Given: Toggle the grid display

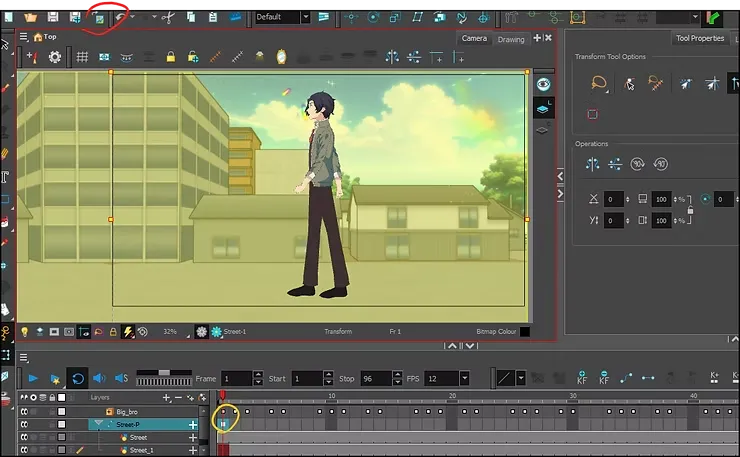Looking at the screenshot, I should [82, 57].
